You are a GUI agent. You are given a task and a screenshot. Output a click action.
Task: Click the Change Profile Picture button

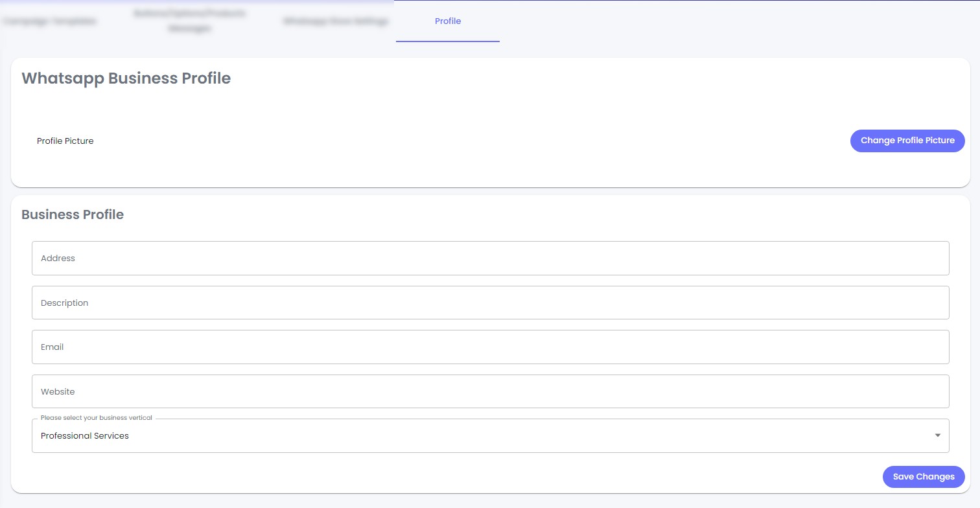(x=907, y=141)
